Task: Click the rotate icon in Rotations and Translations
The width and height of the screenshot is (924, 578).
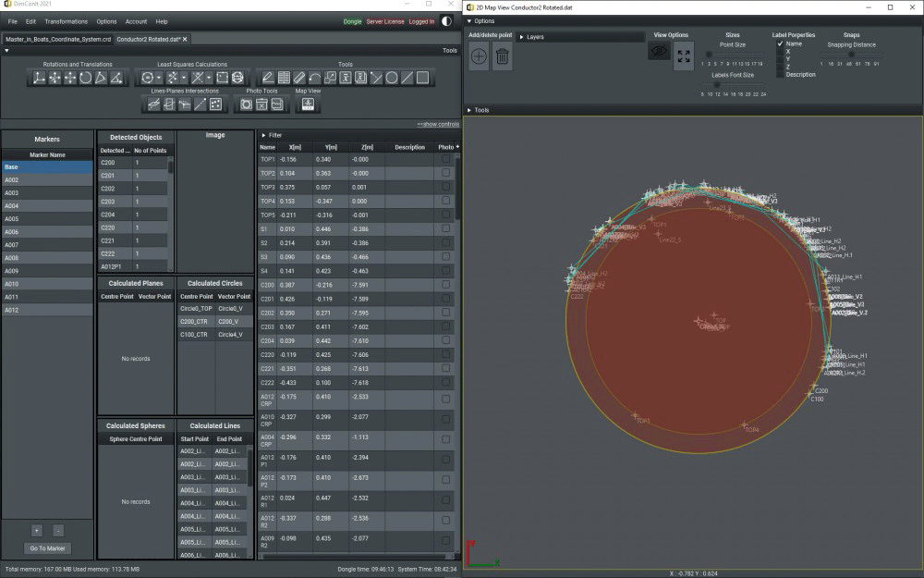Action: tap(85, 78)
